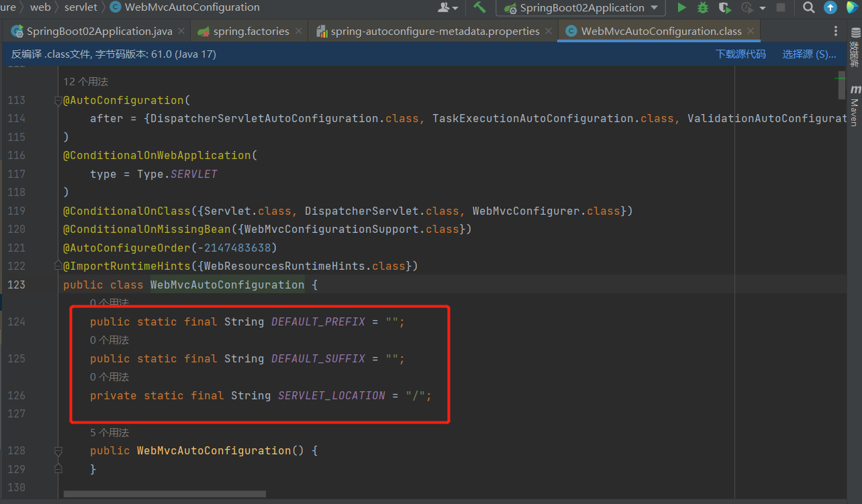Click the SERVLET_LOCATION constant name
The image size is (862, 504).
[x=332, y=395]
